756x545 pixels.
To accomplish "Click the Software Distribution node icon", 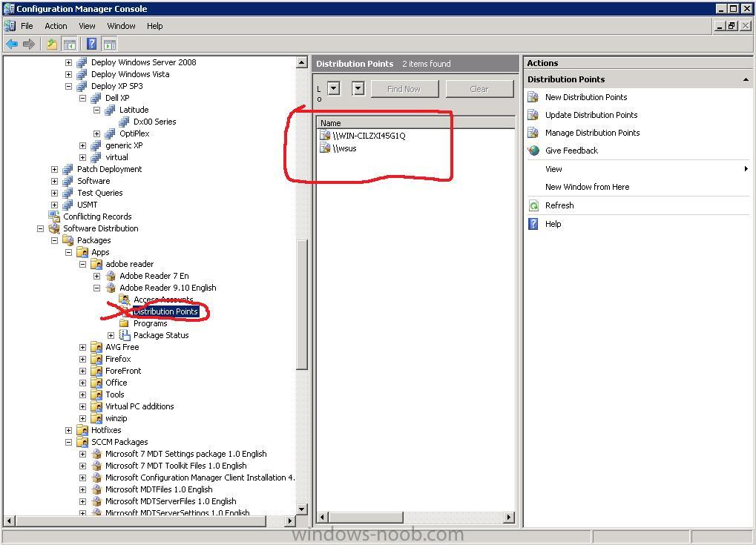I will (54, 228).
